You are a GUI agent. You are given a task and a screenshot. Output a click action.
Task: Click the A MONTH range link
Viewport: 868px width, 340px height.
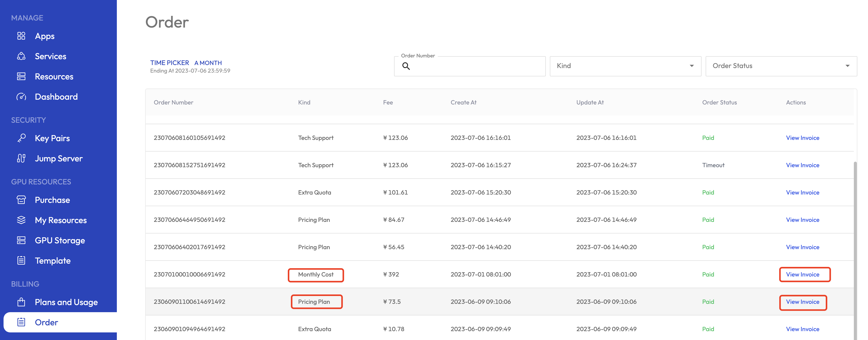click(x=208, y=63)
